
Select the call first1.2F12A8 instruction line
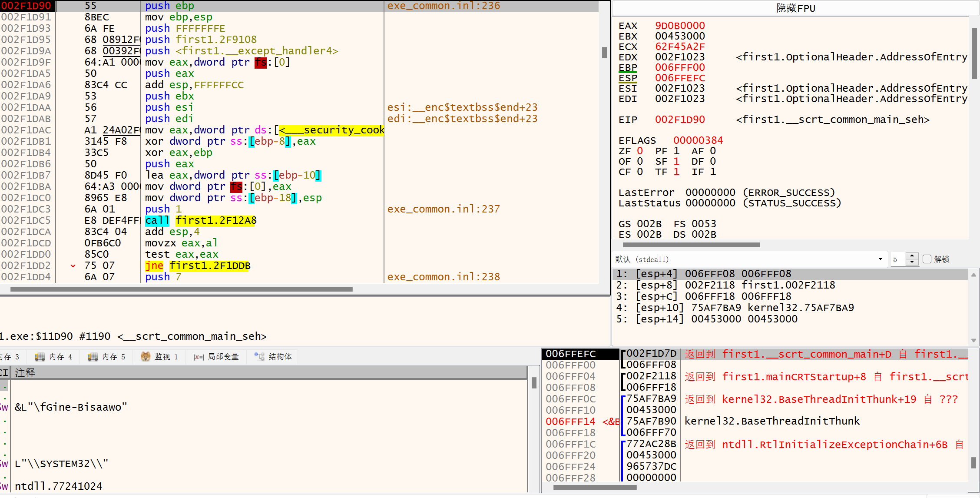click(x=201, y=220)
